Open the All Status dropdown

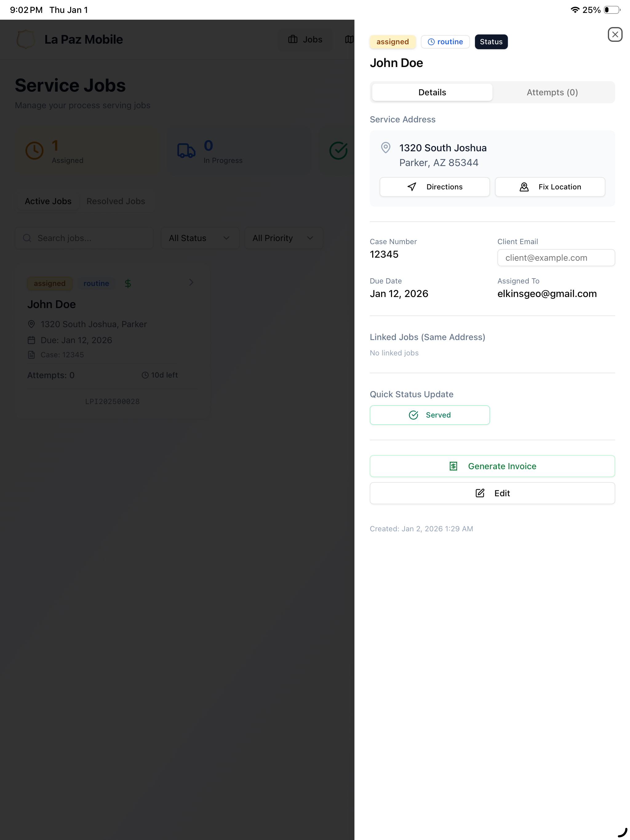(200, 238)
